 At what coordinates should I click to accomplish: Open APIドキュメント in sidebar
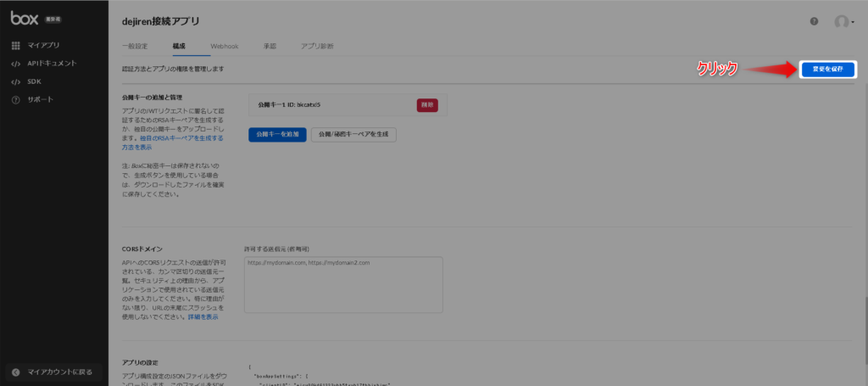[x=52, y=64]
